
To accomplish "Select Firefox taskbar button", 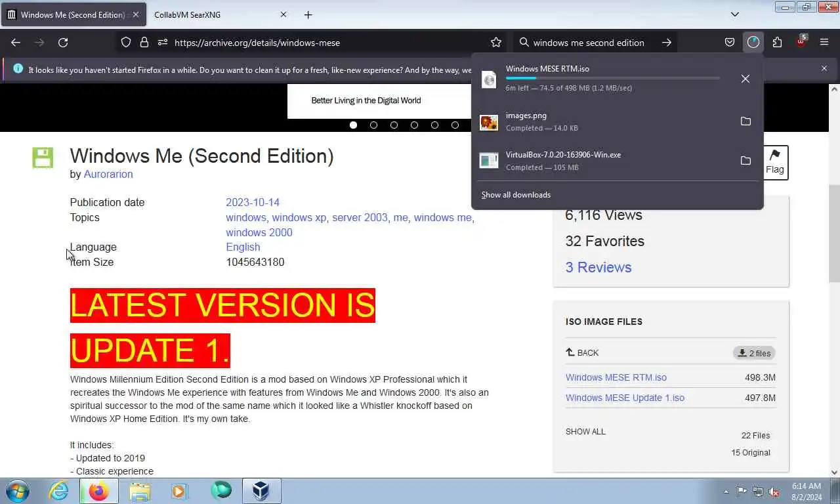I will pyautogui.click(x=98, y=491).
